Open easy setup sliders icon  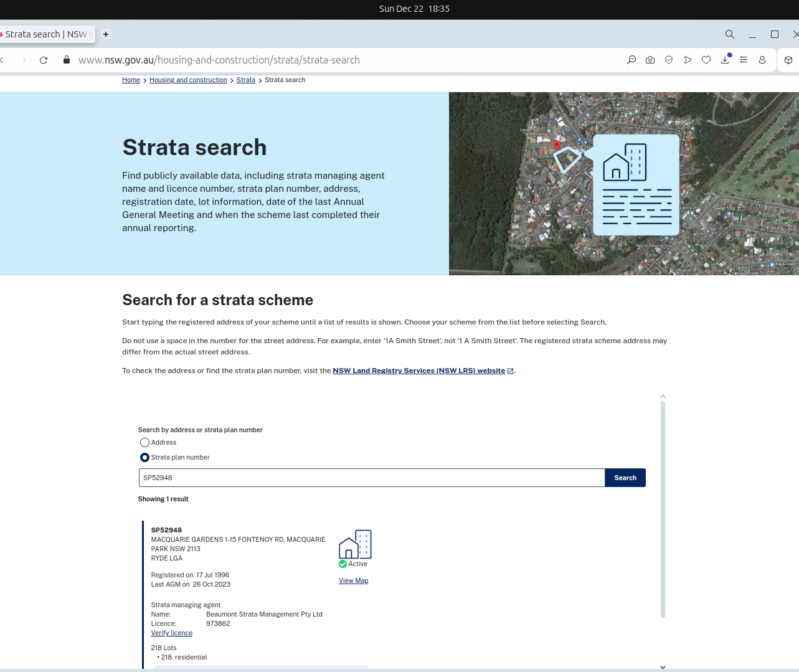pos(744,60)
